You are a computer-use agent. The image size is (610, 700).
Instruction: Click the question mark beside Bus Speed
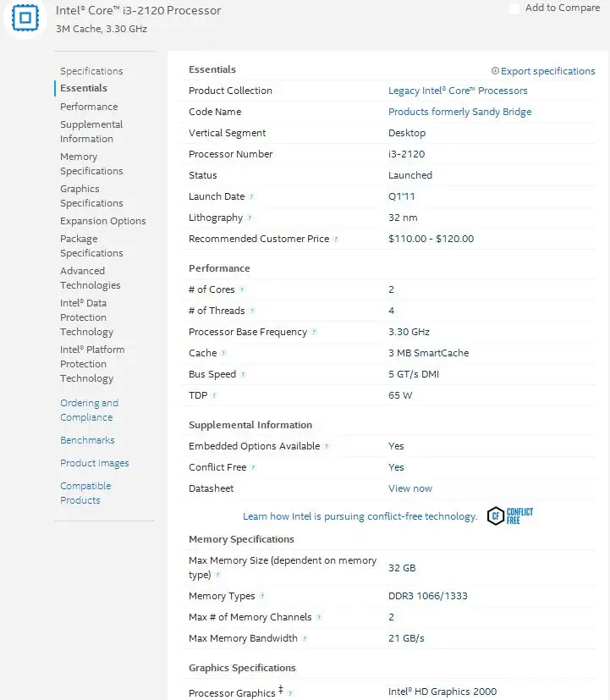coord(242,374)
